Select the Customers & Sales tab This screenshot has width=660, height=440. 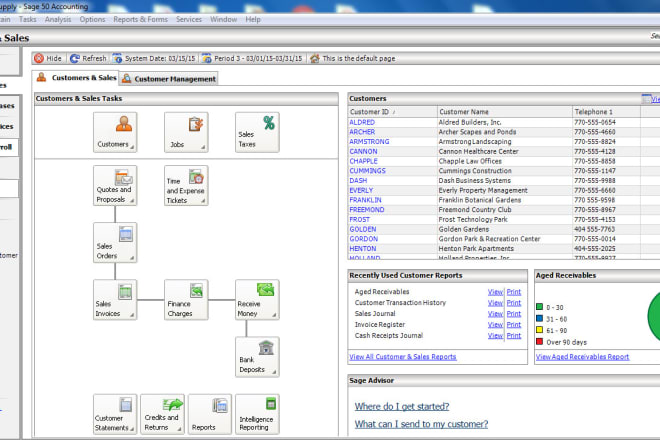coord(76,78)
